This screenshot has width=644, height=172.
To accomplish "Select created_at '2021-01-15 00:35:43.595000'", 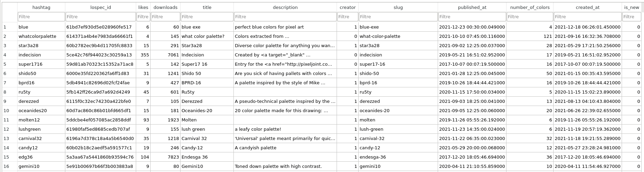I will coord(588,73).
